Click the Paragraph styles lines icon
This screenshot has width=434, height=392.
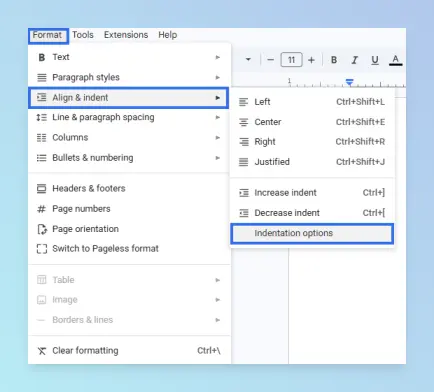[42, 77]
